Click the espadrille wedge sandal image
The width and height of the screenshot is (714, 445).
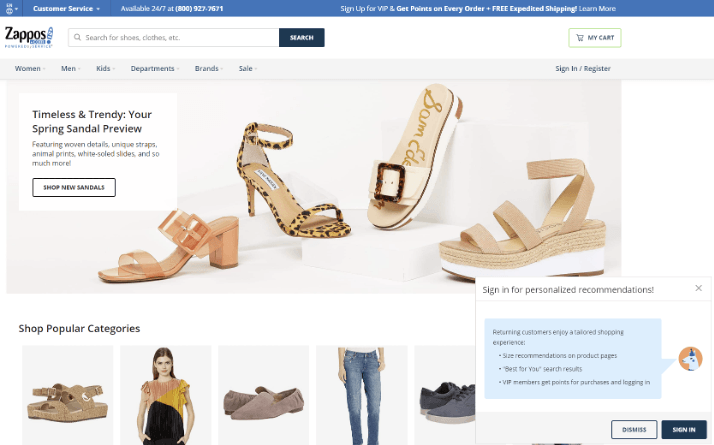point(524,219)
